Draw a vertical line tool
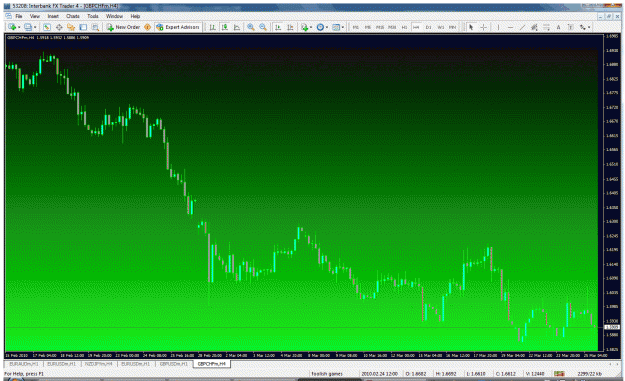Image resolution: width=625 pixels, height=381 pixels. pos(498,27)
